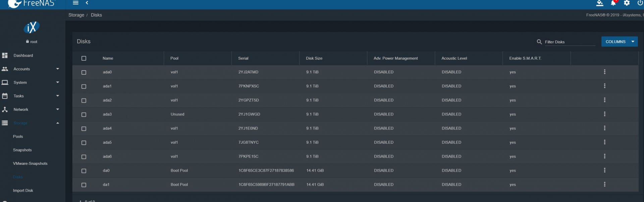Click the 14.41 GiB size for da0
Viewport: 644px width, 202px height.
coord(315,171)
